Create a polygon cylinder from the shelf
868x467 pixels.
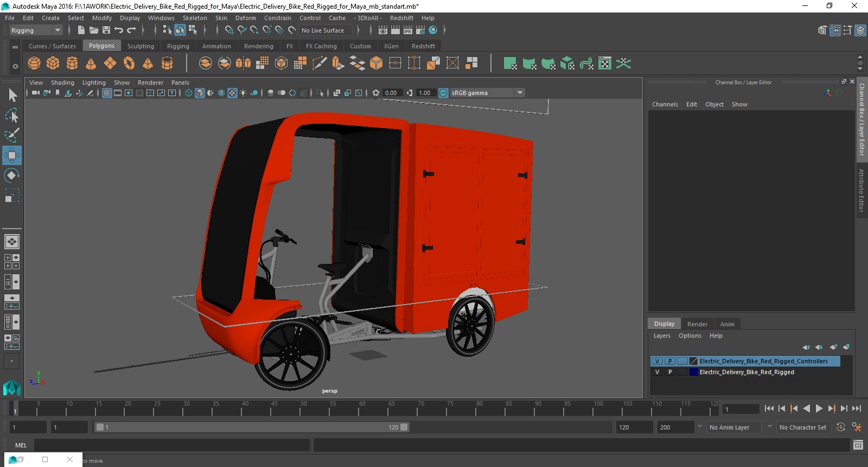point(72,64)
